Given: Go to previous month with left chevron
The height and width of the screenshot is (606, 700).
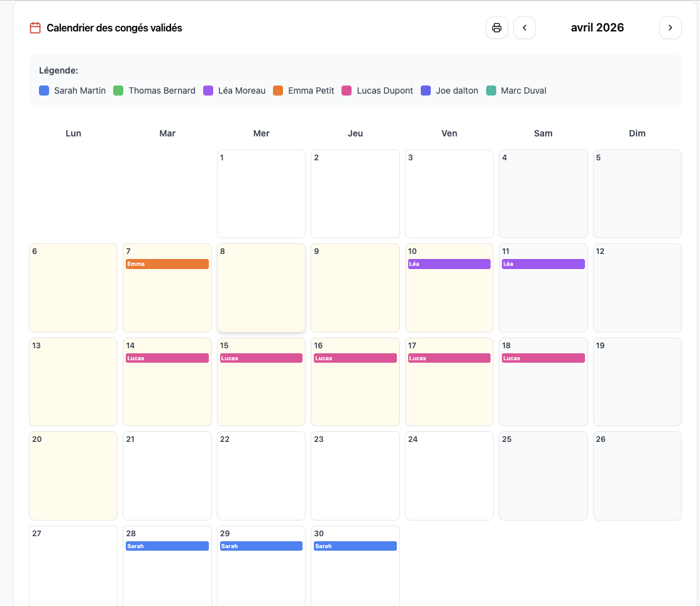Looking at the screenshot, I should [x=524, y=28].
